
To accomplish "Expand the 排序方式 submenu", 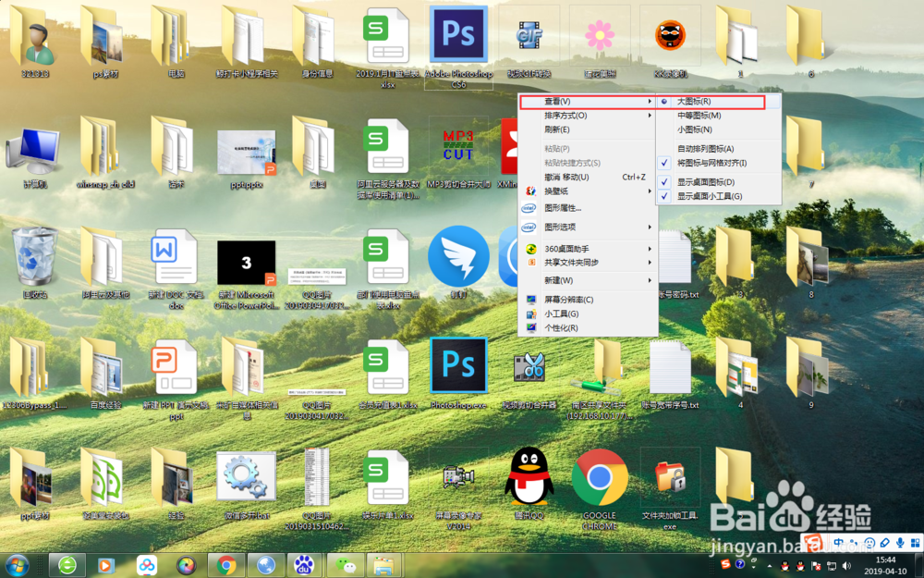I will click(x=588, y=117).
